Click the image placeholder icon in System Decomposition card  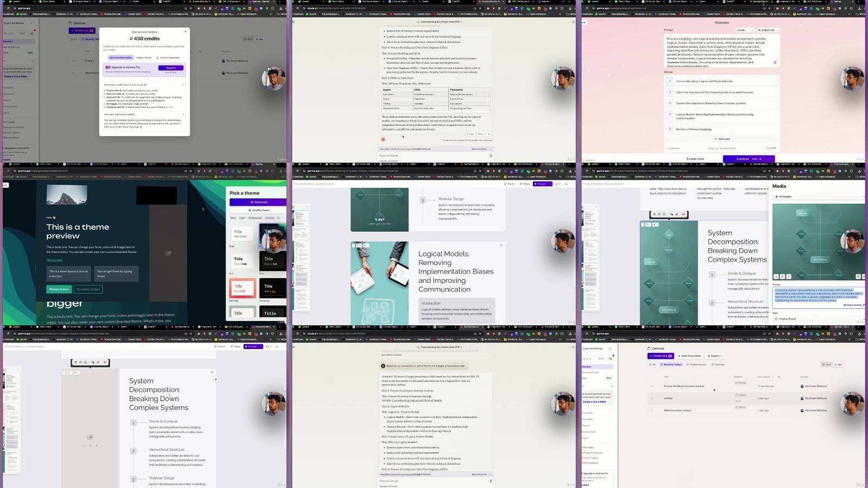(x=90, y=436)
